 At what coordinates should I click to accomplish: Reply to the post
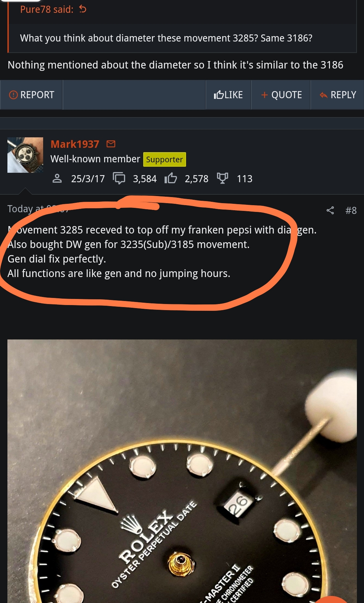click(x=337, y=95)
